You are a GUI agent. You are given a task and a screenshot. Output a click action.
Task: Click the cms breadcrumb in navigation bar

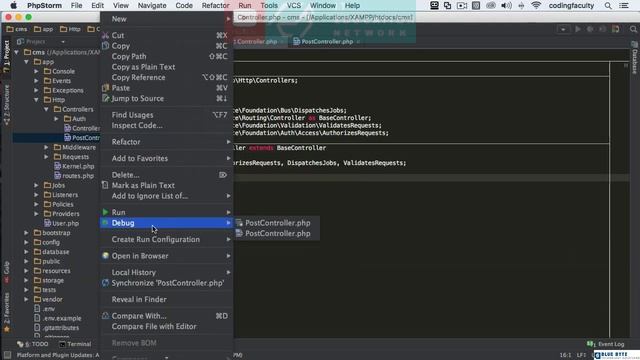click(x=17, y=29)
